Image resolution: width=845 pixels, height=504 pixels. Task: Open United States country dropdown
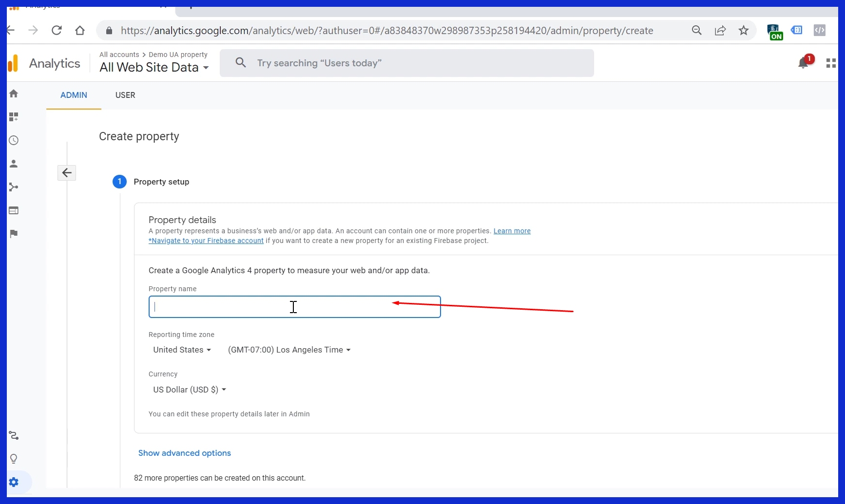[182, 350]
